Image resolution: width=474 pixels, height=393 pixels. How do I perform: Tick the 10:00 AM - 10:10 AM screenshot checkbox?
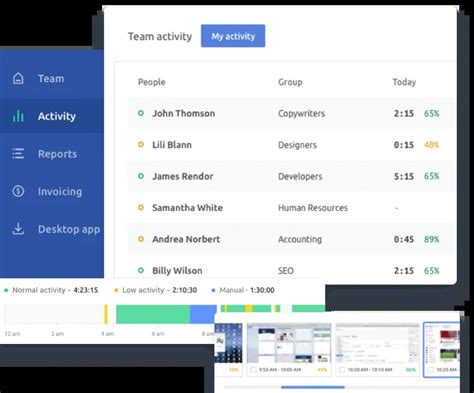tap(342, 370)
